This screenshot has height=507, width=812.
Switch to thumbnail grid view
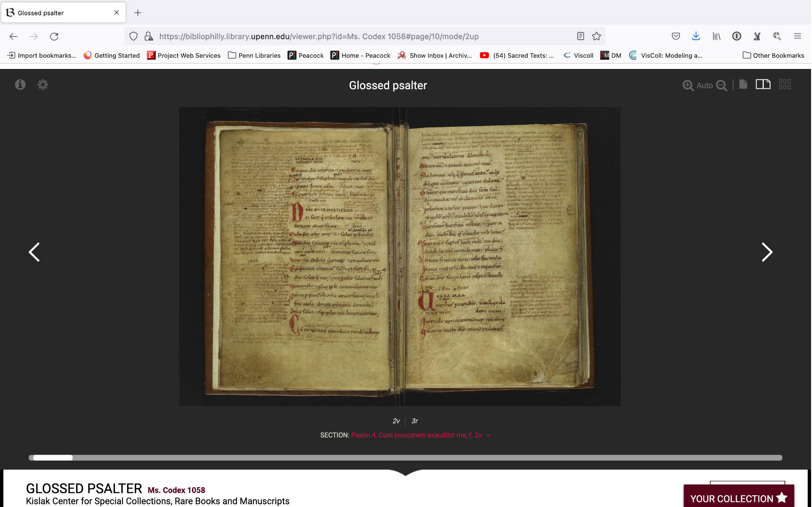[x=785, y=84]
